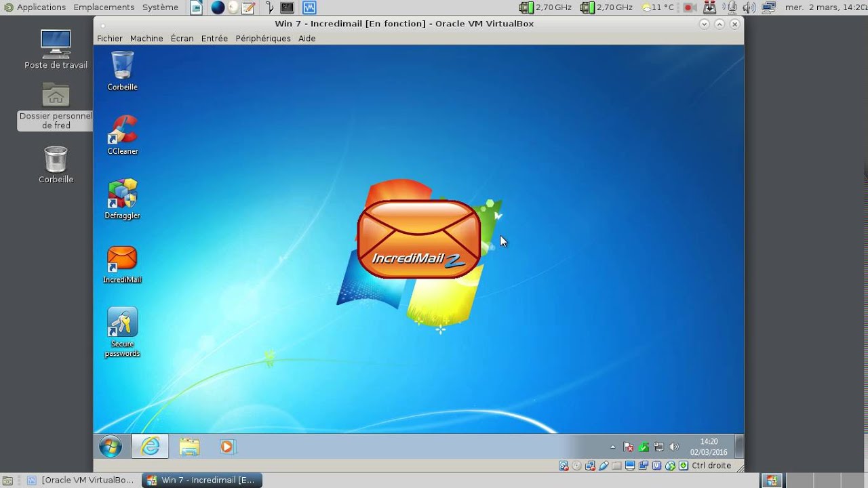
Task: Select Win 7 - Incredimail taskbar button
Action: pyautogui.click(x=202, y=480)
